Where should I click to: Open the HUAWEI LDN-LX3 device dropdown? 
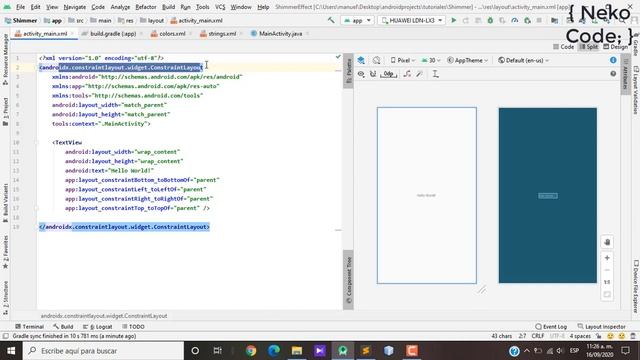coord(412,20)
